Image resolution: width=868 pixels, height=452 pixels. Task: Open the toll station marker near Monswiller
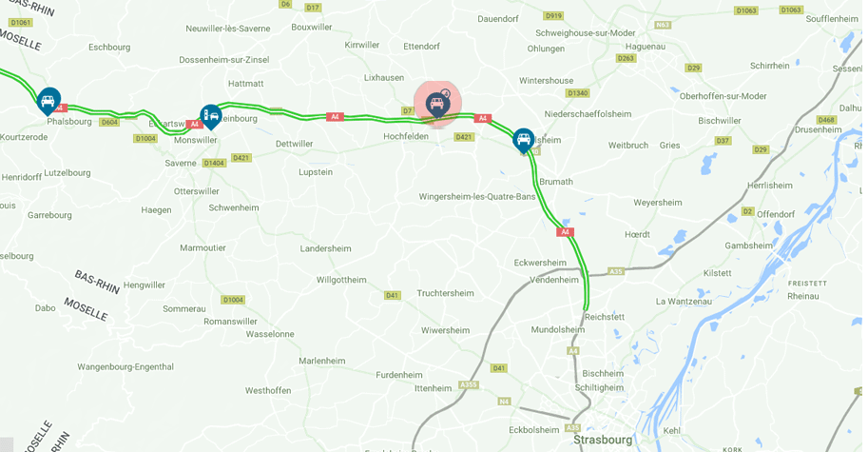point(211,117)
